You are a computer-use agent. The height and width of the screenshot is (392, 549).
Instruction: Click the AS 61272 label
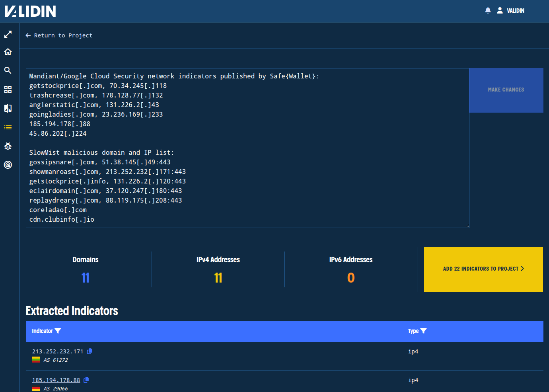point(56,360)
